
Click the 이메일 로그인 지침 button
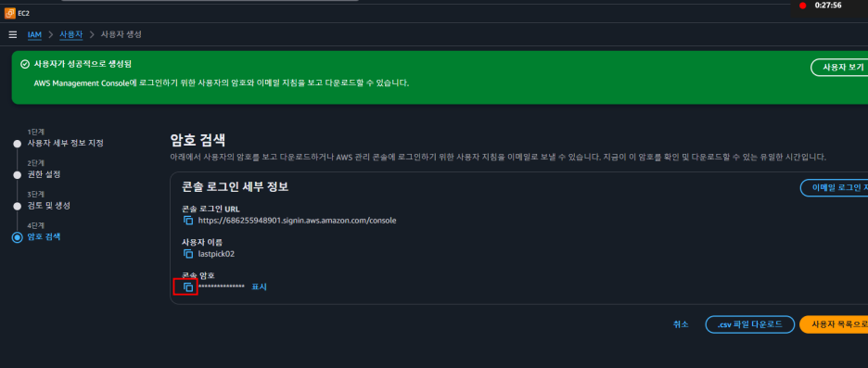pyautogui.click(x=835, y=187)
